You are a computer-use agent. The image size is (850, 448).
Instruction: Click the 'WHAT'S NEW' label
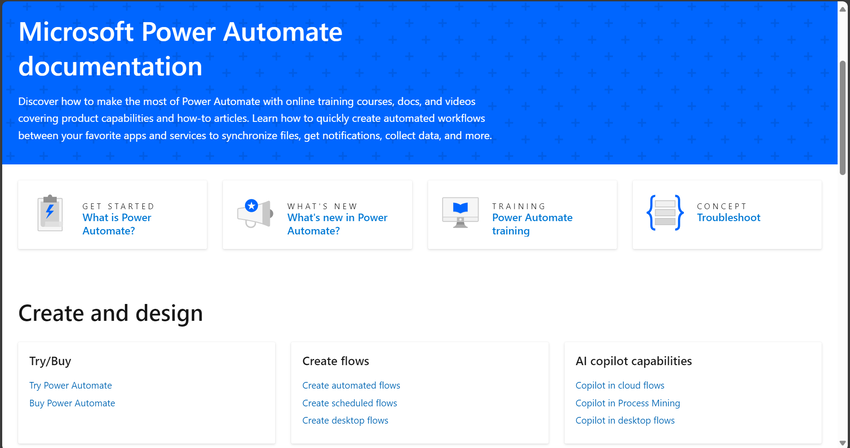322,206
